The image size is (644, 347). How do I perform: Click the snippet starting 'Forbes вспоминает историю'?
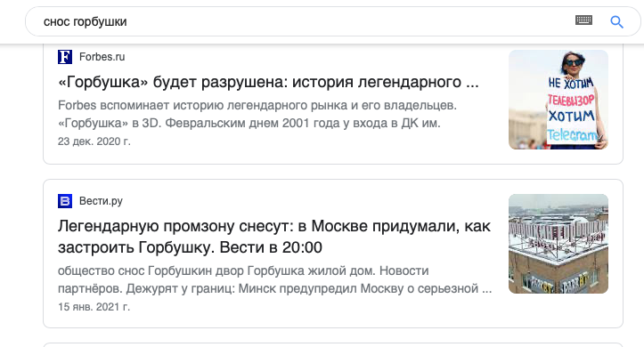257,114
